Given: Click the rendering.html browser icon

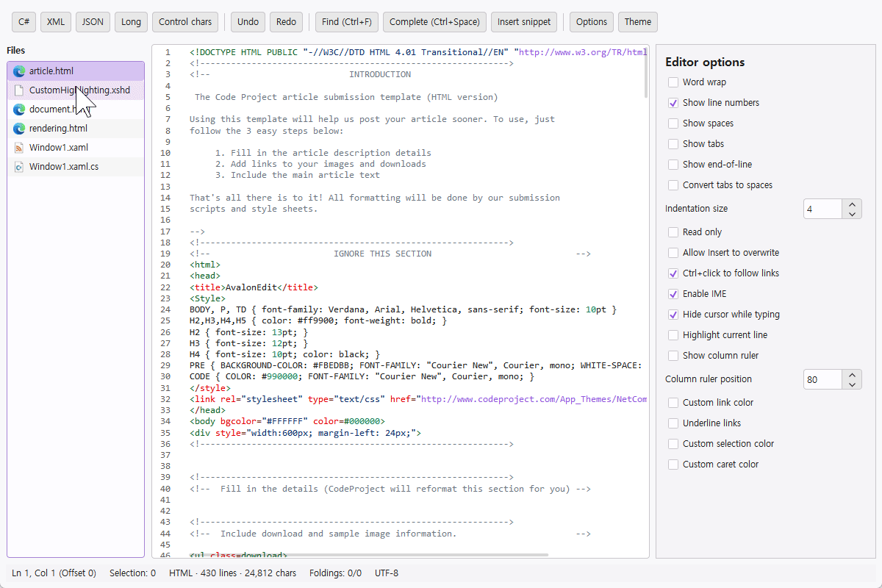Looking at the screenshot, I should (19, 129).
